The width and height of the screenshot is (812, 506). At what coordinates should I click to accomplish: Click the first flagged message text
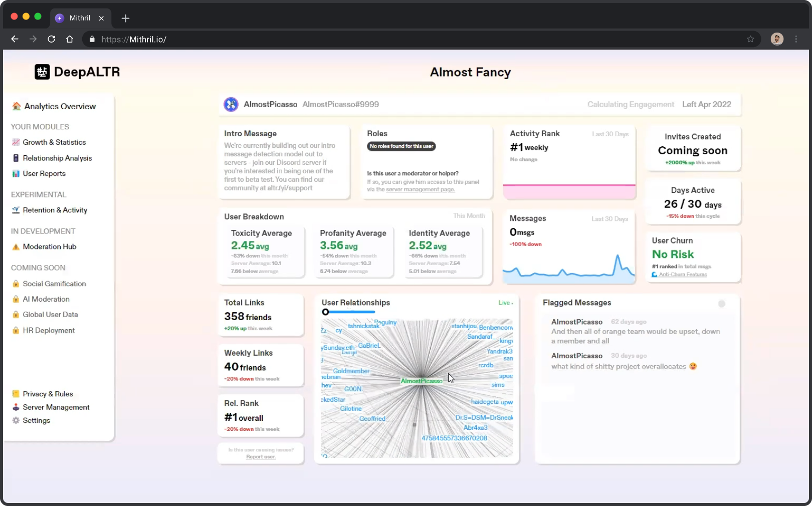pyautogui.click(x=636, y=336)
